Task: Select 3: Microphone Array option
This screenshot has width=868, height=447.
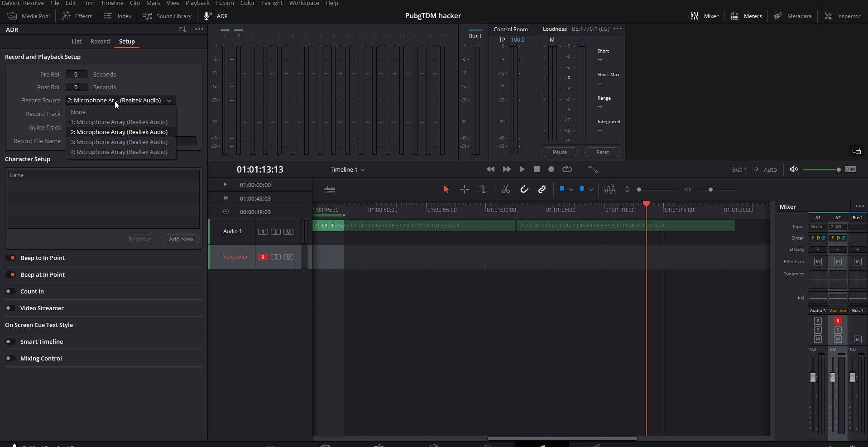Action: pos(121,142)
